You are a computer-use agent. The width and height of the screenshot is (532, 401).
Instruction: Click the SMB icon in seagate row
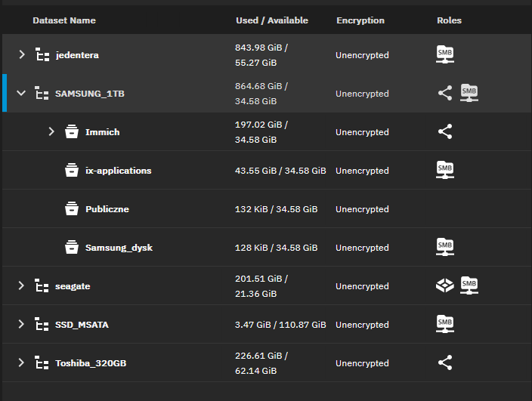coord(469,286)
